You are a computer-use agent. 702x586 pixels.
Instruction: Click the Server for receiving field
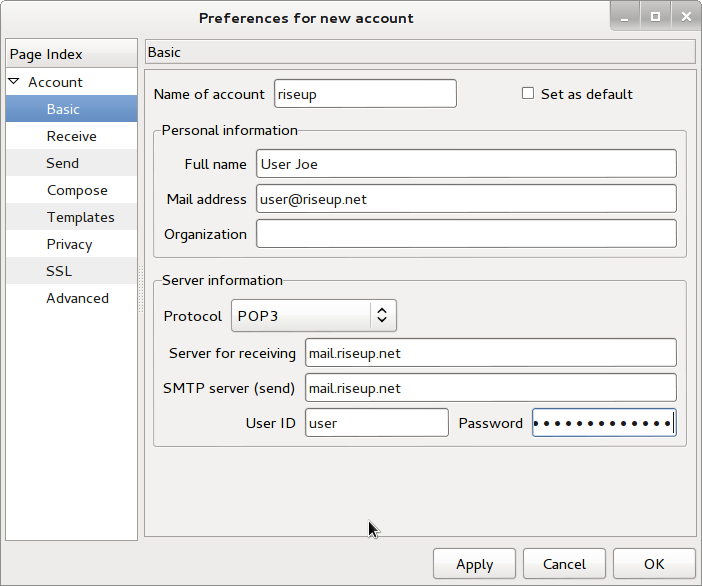490,353
